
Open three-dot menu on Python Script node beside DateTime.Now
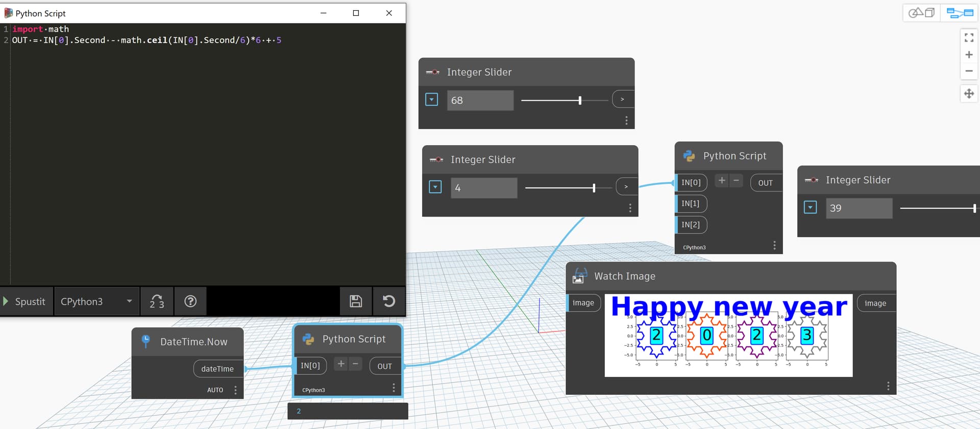394,388
